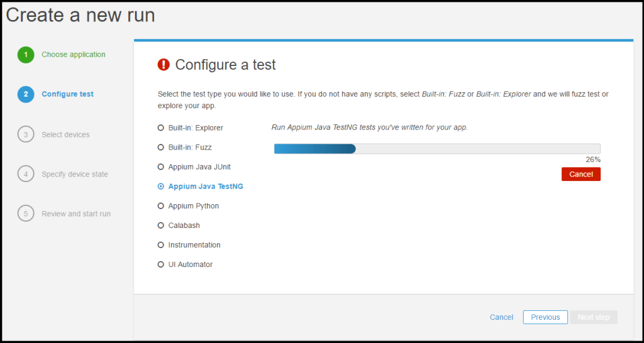Select the UI Automator test type
Image resolution: width=644 pixels, height=343 pixels.
(161, 264)
